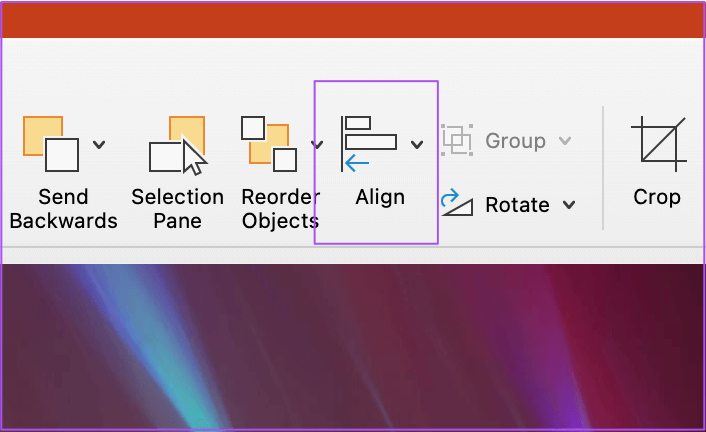The width and height of the screenshot is (706, 432).
Task: Click the Selection Pane text label
Action: tap(177, 209)
